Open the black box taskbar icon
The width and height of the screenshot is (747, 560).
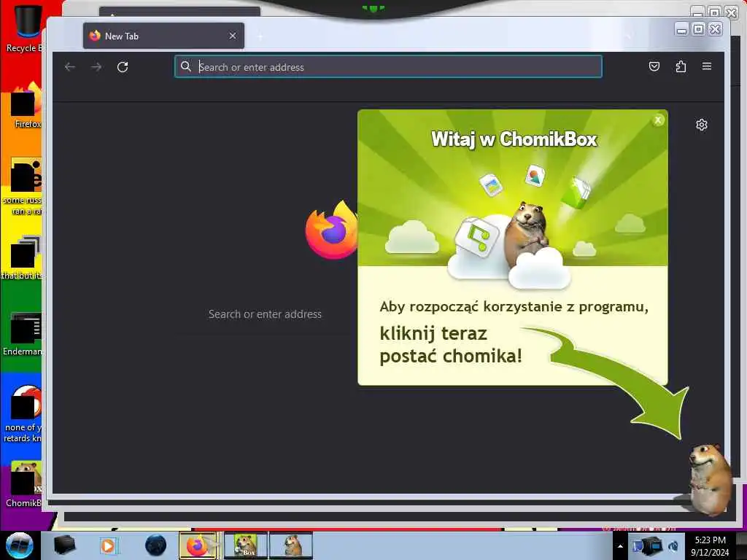click(x=65, y=545)
